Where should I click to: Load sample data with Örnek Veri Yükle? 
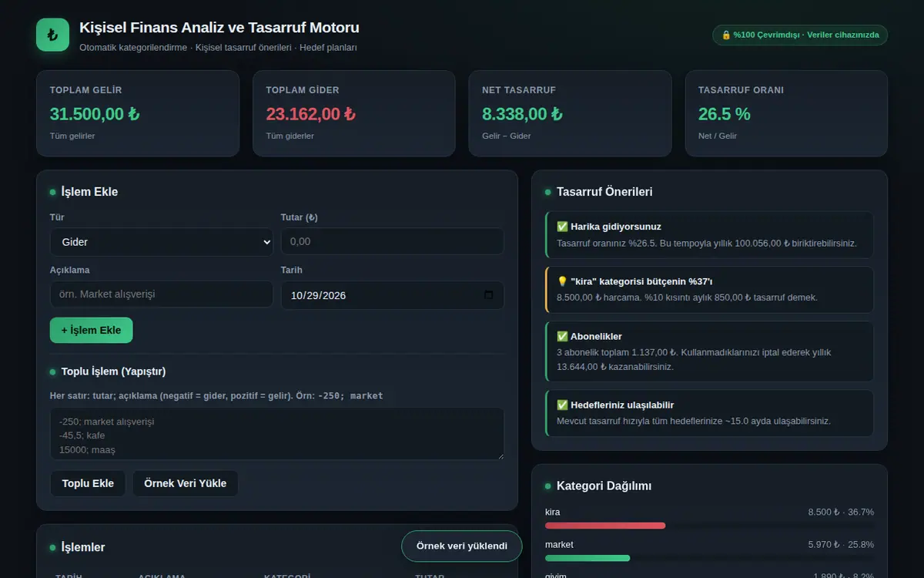[186, 483]
